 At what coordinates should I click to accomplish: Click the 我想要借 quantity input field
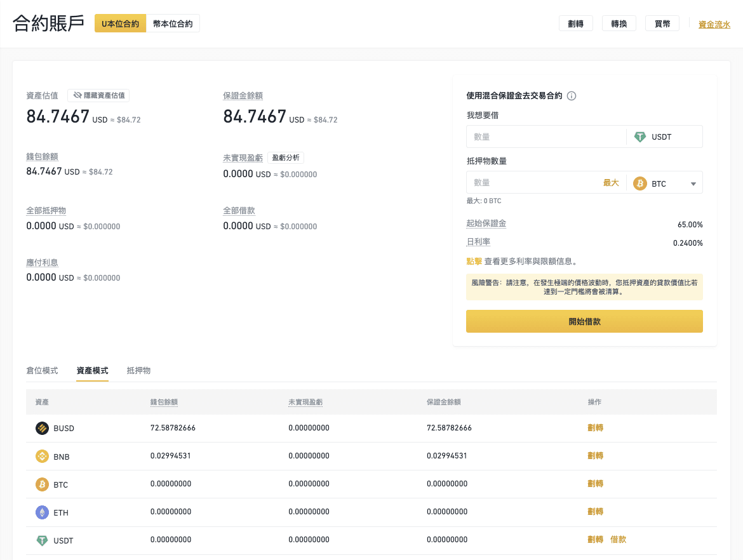tap(546, 137)
